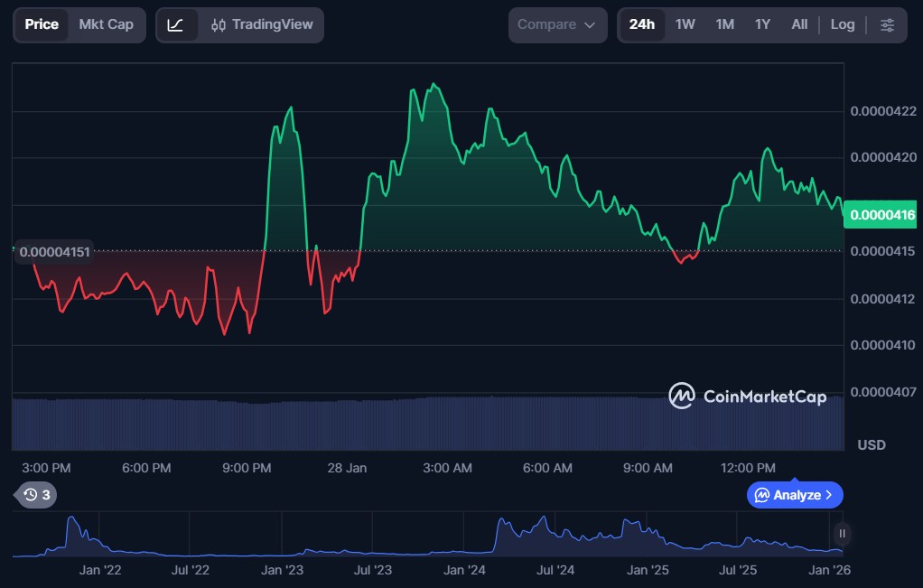The width and height of the screenshot is (923, 588).
Task: Expand the Analyze button chevron
Action: coord(829,495)
